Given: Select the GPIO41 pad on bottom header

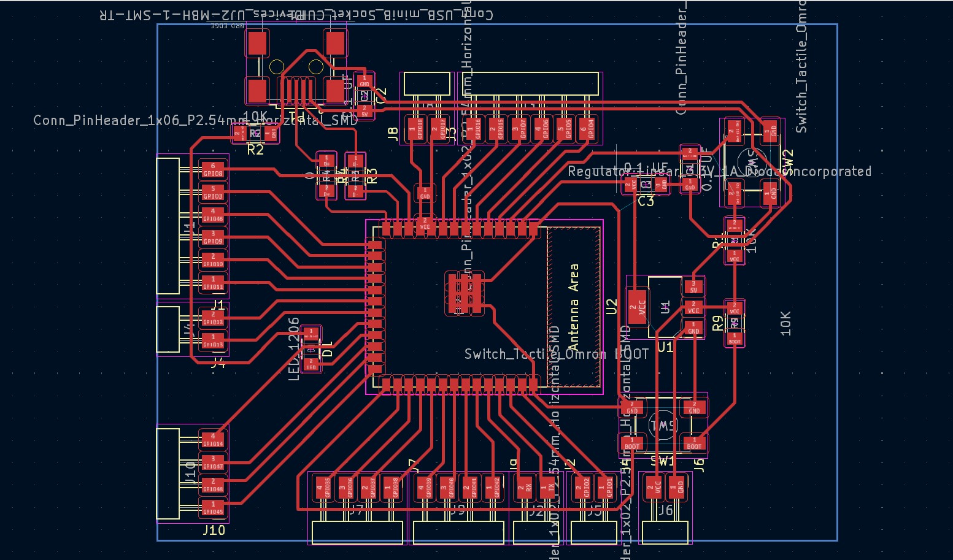Looking at the screenshot, I should click(x=471, y=488).
